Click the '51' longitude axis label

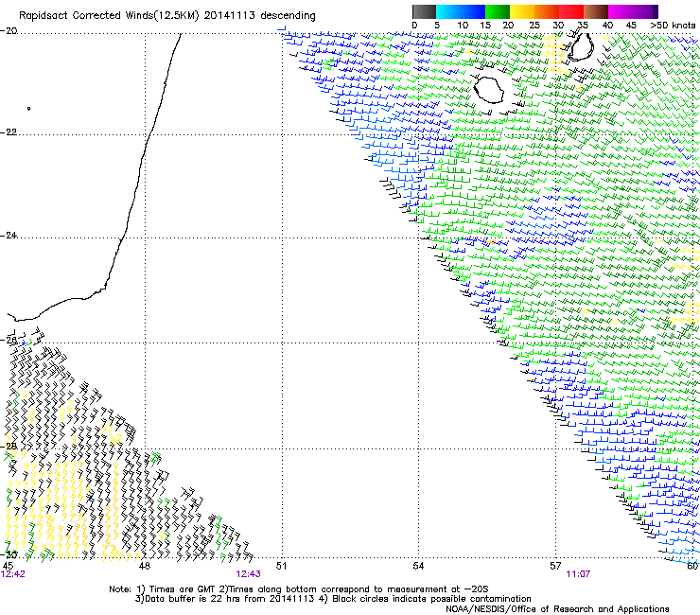281,566
